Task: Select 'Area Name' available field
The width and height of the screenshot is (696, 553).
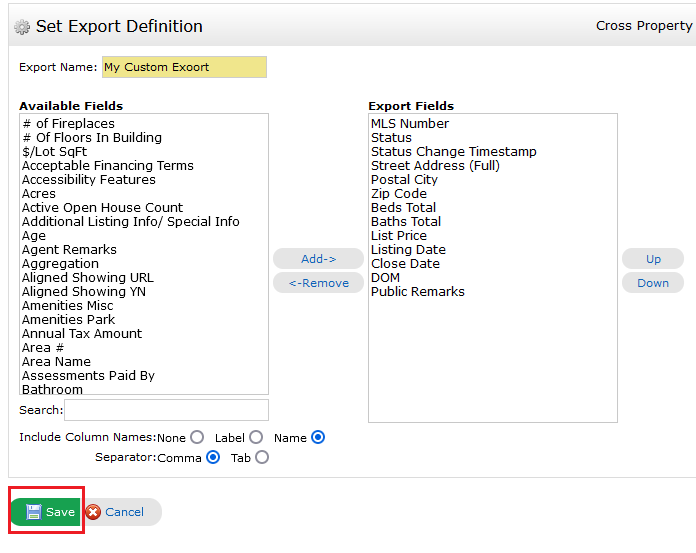Action: click(x=144, y=362)
